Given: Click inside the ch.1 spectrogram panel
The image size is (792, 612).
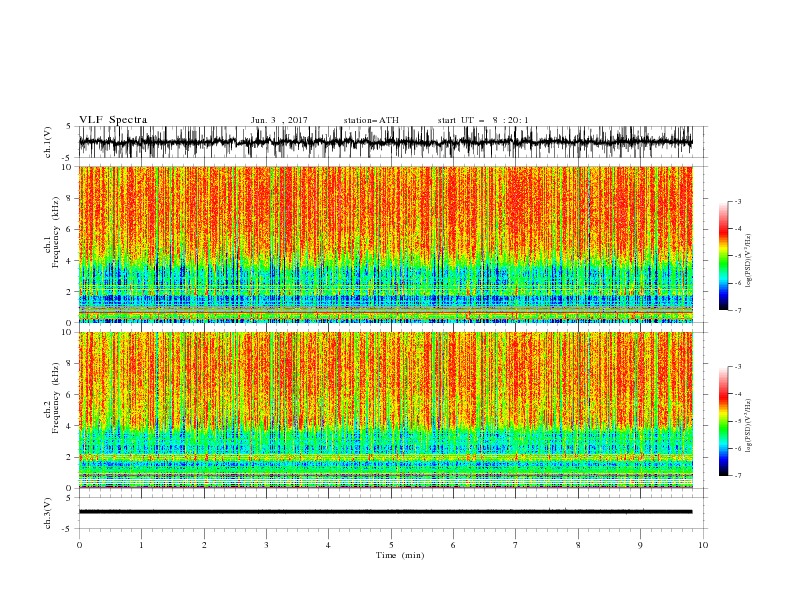Looking at the screenshot, I should pos(385,244).
